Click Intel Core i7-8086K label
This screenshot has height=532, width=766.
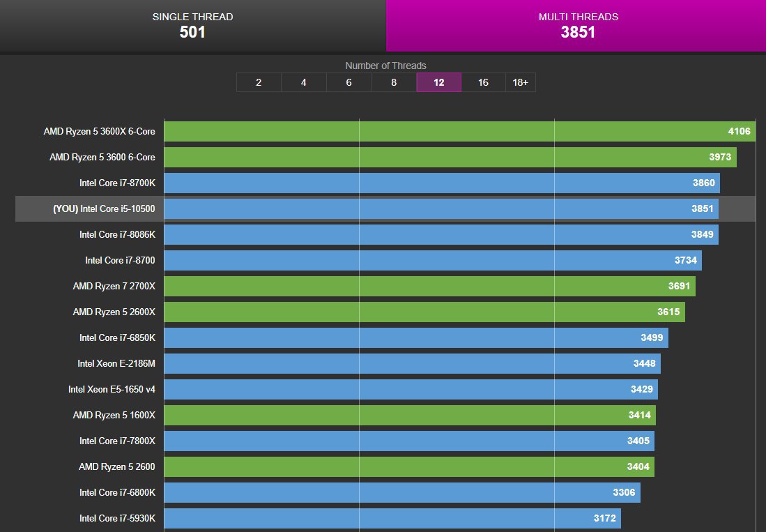click(117, 234)
